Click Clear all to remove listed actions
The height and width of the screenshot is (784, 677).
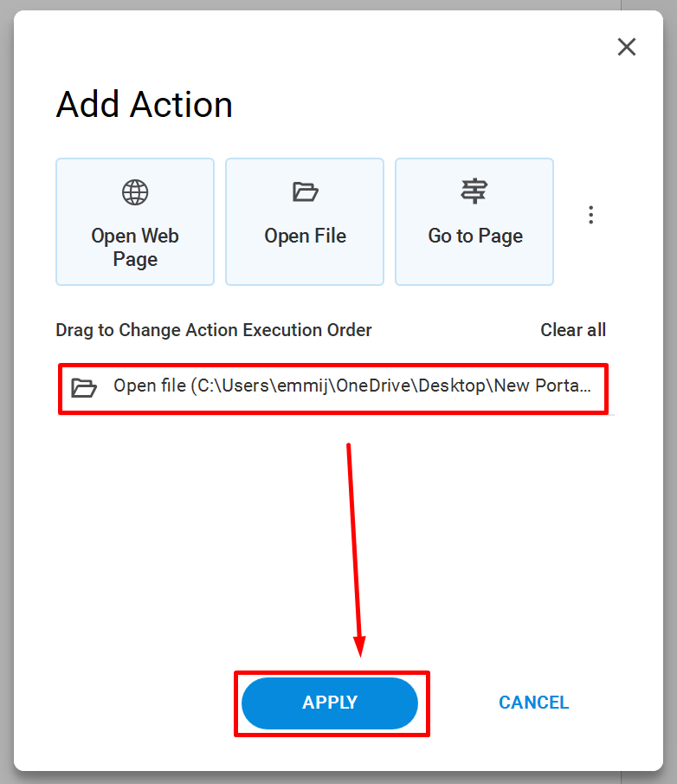pyautogui.click(x=573, y=330)
